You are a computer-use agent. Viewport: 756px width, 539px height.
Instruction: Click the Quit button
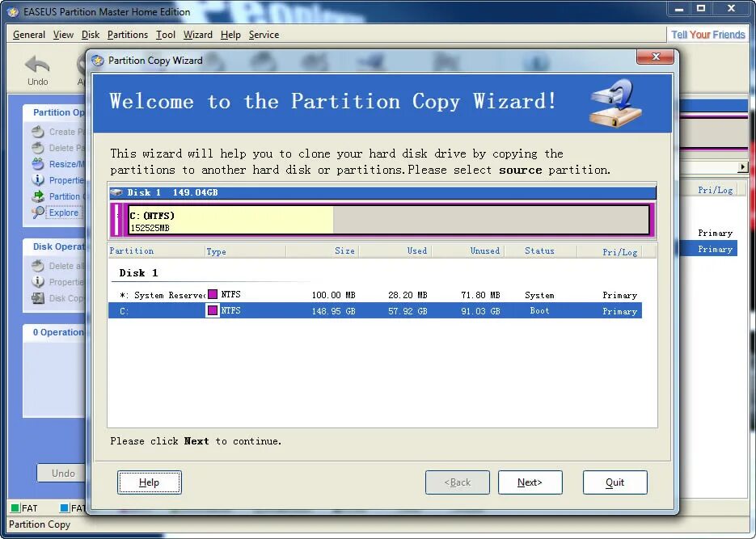615,482
